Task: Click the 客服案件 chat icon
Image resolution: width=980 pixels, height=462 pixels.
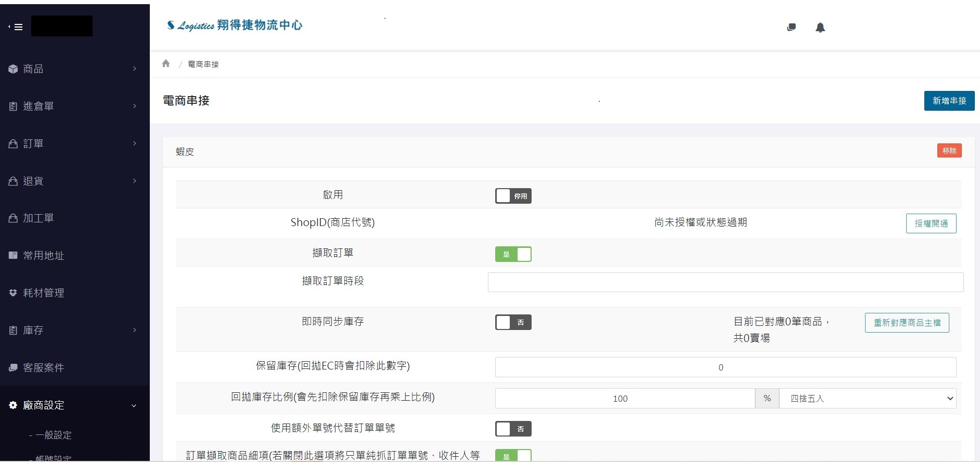Action: 13,367
